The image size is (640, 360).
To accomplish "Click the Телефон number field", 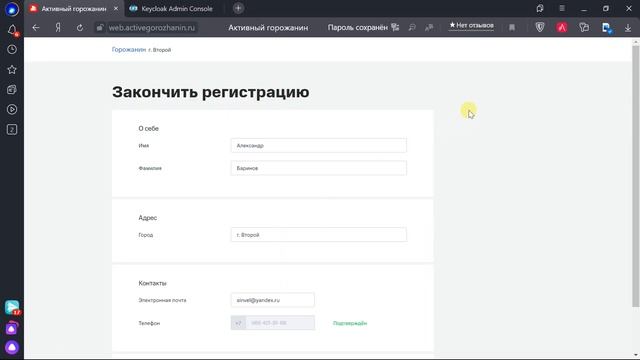I will point(273,323).
